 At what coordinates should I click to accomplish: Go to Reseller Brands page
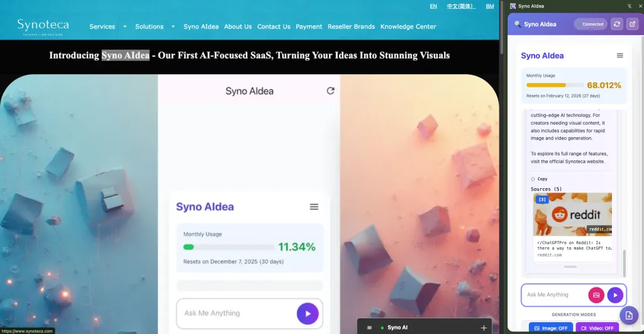point(351,26)
